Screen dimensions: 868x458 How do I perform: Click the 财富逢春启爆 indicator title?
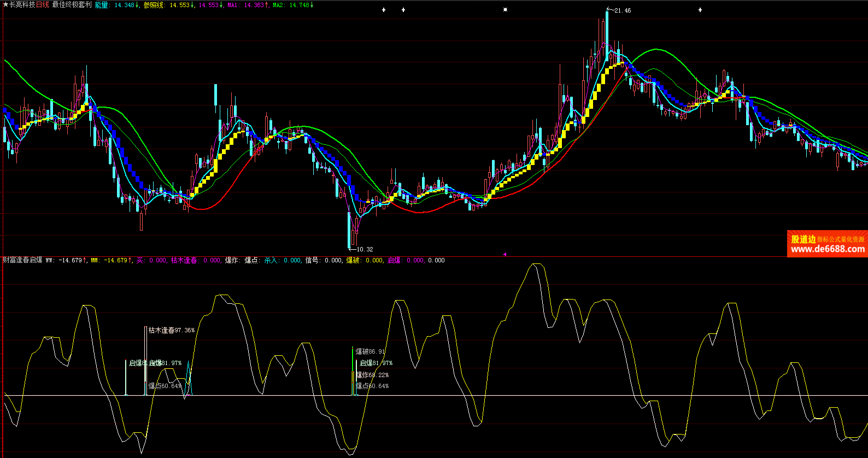[x=23, y=260]
